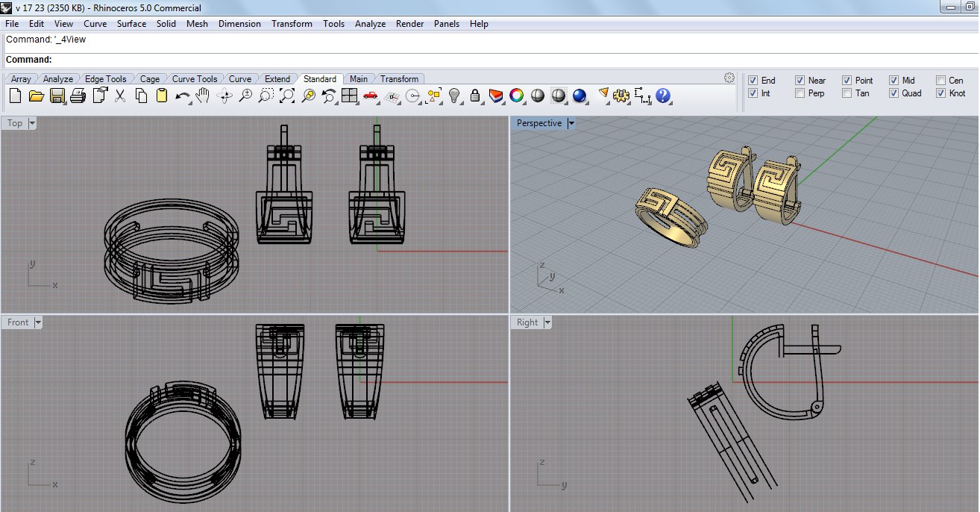980x512 pixels.
Task: Enable the Cen osnap checkbox
Action: coord(940,80)
